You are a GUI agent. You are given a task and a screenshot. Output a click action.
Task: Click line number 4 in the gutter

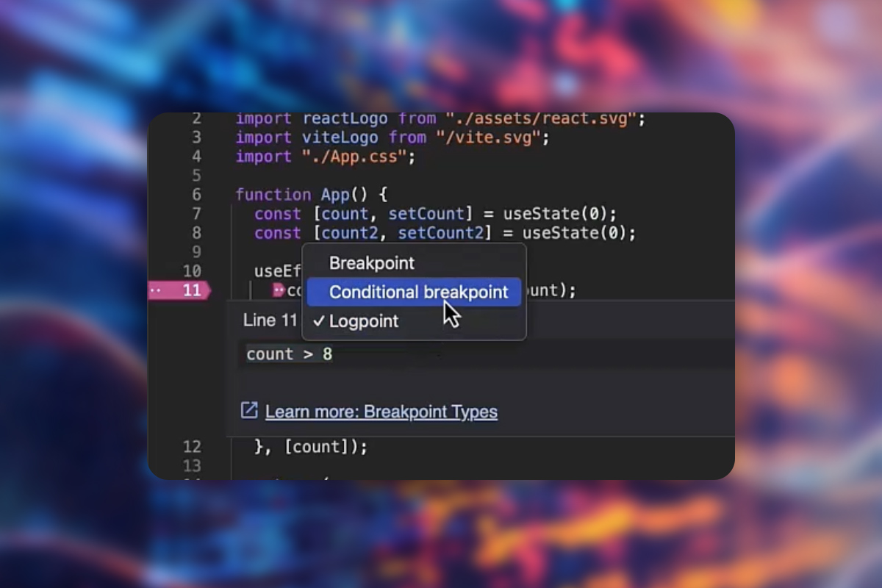point(196,157)
